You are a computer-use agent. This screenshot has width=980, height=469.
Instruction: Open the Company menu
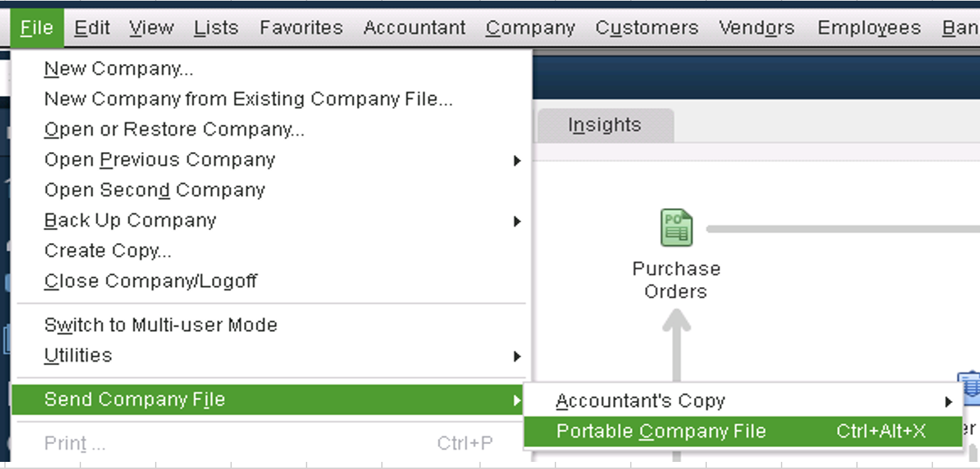coord(529,27)
